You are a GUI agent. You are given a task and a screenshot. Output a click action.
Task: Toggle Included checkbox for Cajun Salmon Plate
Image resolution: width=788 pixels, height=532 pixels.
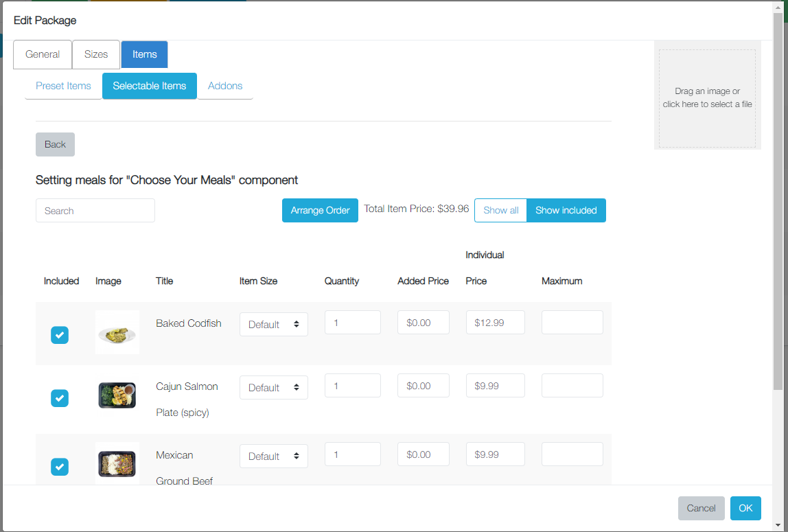[x=60, y=398]
